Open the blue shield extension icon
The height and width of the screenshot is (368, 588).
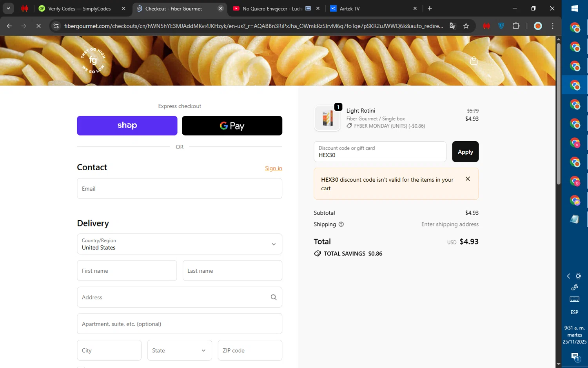pyautogui.click(x=501, y=26)
